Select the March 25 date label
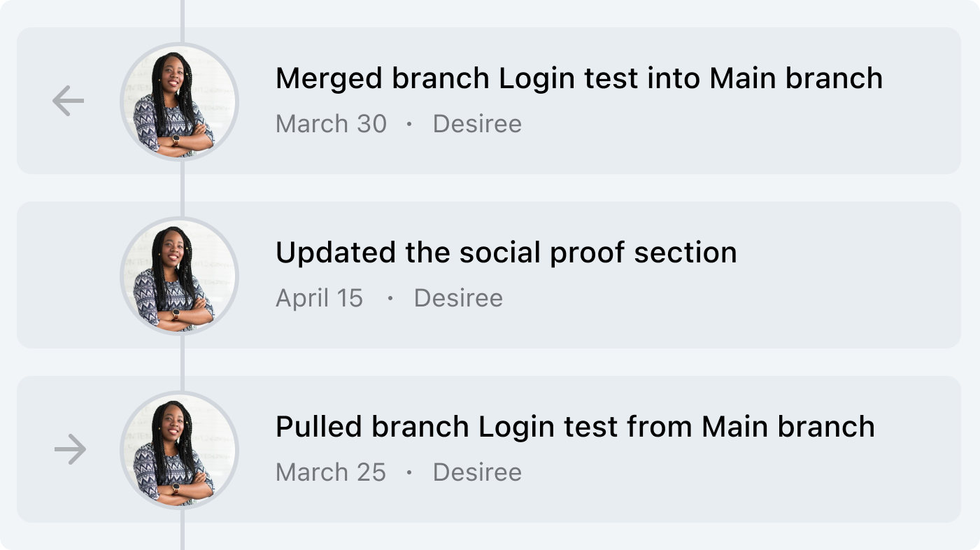Viewport: 980px width, 550px height. (331, 472)
